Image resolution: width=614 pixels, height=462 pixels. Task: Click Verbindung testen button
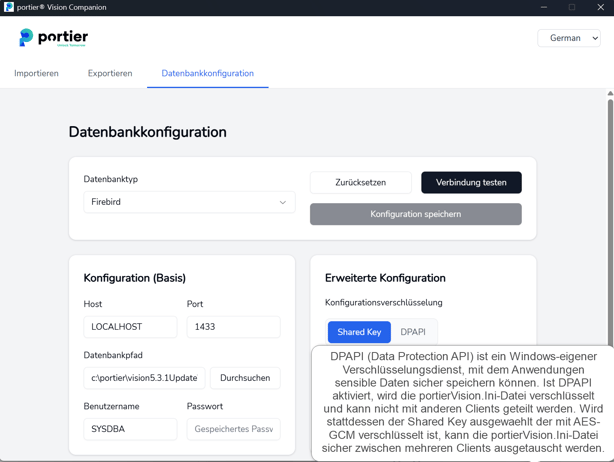coord(471,183)
